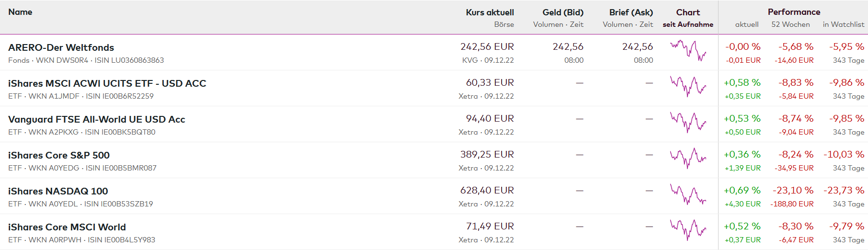Open iShares MSCI ACWI UCITS ETF link
This screenshot has width=868, height=250.
107,83
